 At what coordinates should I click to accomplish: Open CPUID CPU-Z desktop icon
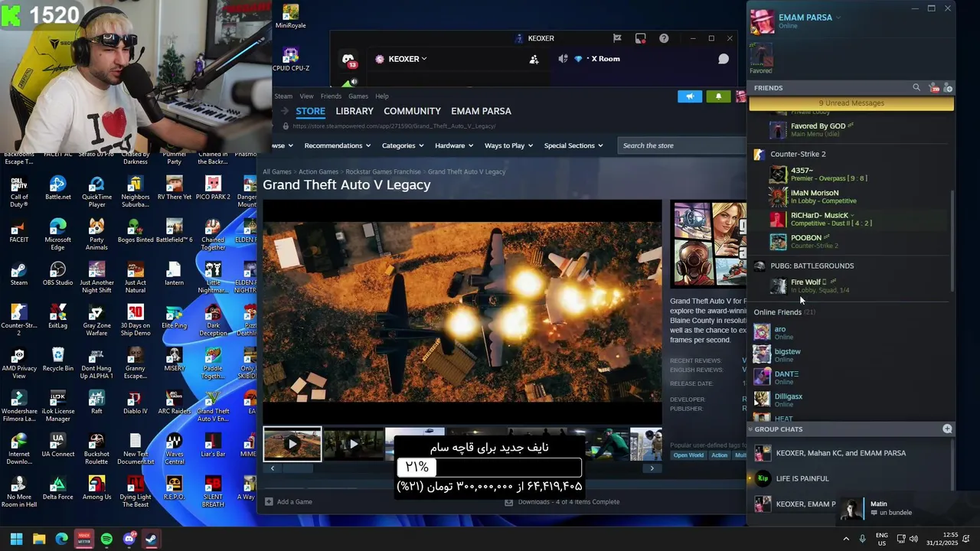[x=290, y=59]
